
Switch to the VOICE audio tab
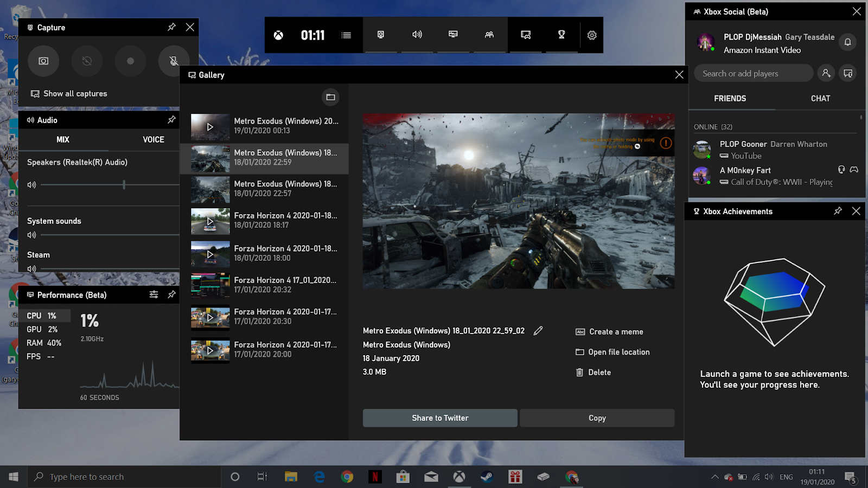click(x=154, y=140)
